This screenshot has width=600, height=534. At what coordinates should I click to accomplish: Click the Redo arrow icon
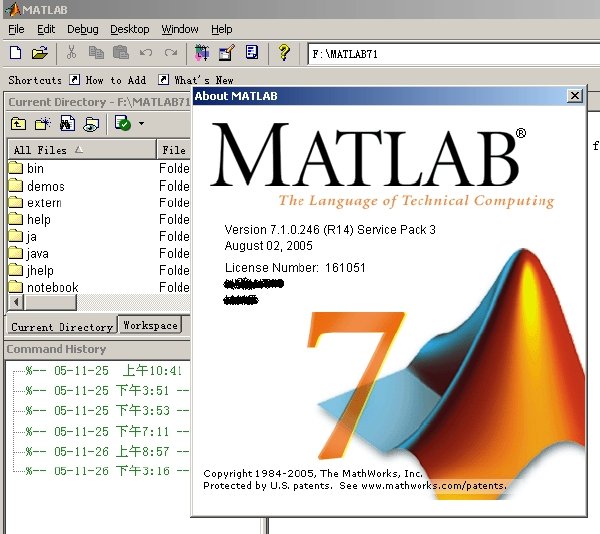(171, 52)
